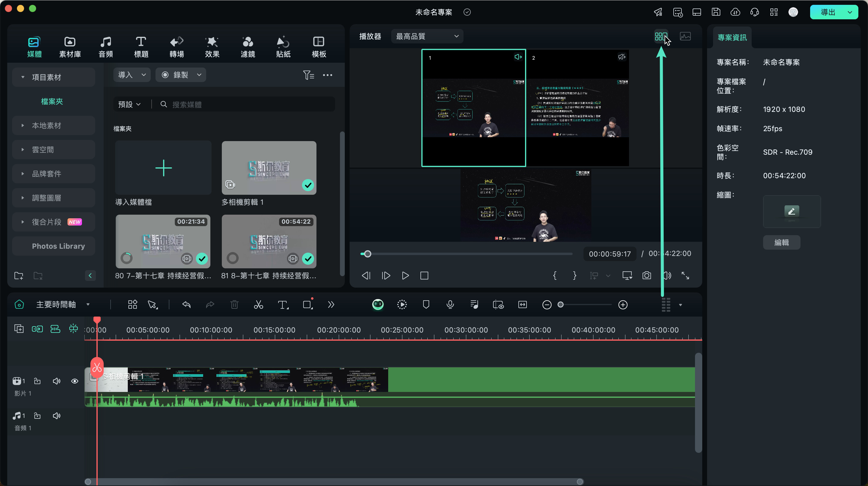The height and width of the screenshot is (486, 868).
Task: Switch to the 濾鏡 tab
Action: 248,47
